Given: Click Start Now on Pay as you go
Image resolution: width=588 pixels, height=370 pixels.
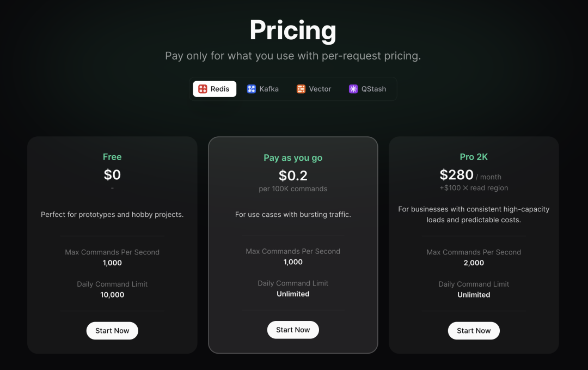Looking at the screenshot, I should click(x=293, y=329).
